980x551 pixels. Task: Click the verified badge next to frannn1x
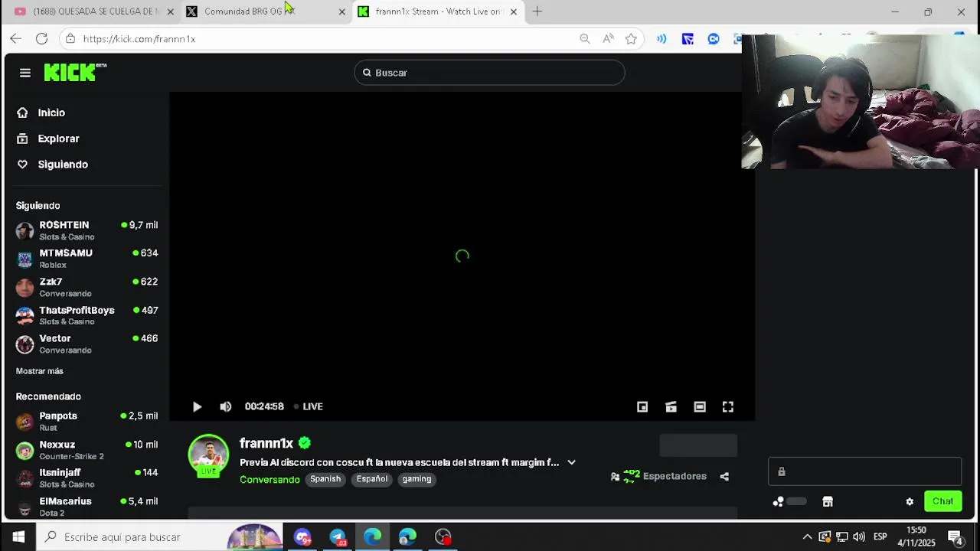click(305, 442)
